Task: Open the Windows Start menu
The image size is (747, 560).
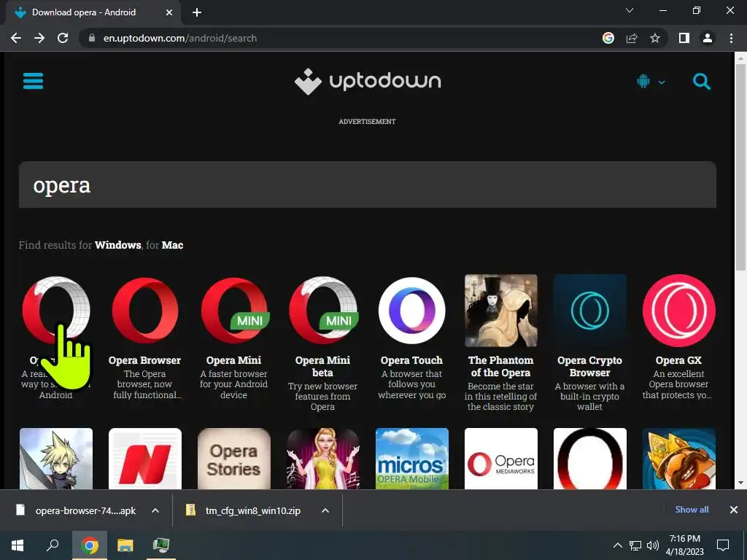Action: coord(18,545)
